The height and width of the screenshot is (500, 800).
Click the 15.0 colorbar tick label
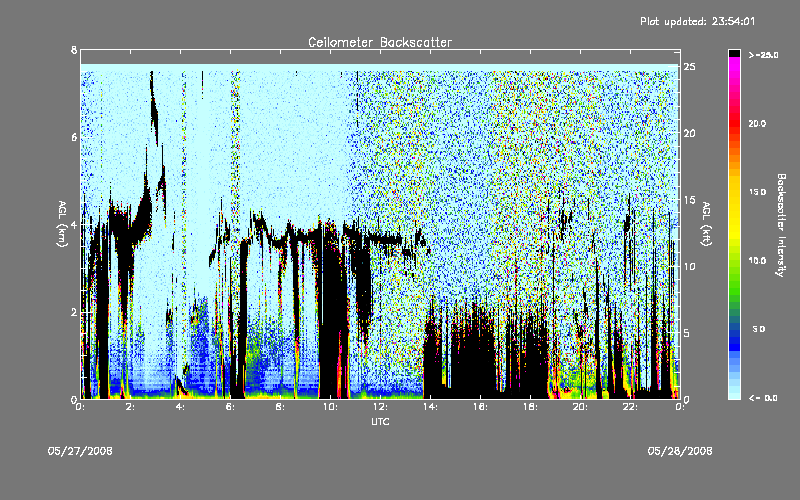coord(757,192)
